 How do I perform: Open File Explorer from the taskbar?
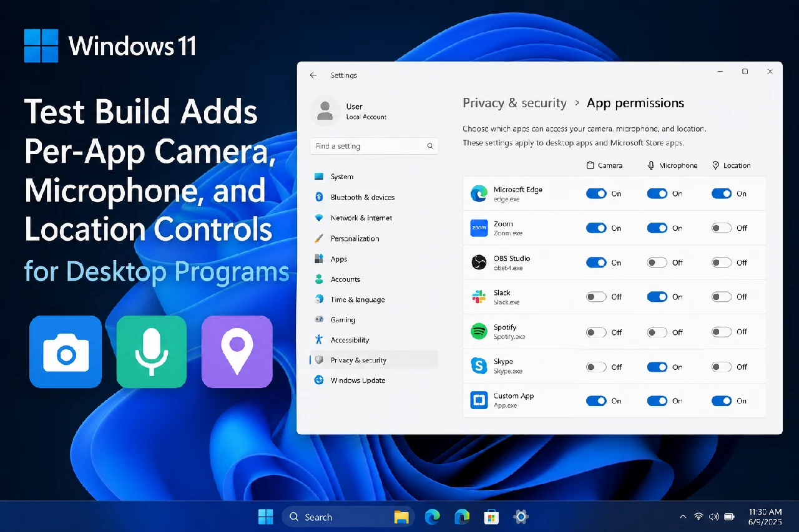(x=401, y=517)
